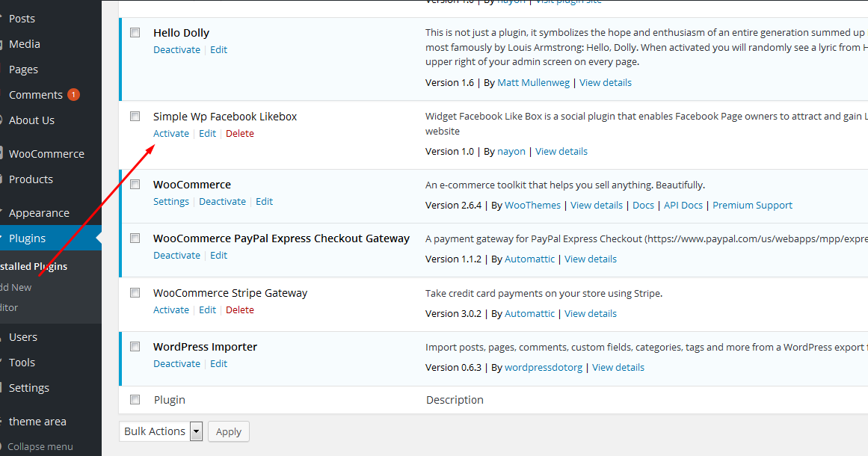
Task: Check the Simple Wp Facebook Likebox checkbox
Action: coord(135,116)
